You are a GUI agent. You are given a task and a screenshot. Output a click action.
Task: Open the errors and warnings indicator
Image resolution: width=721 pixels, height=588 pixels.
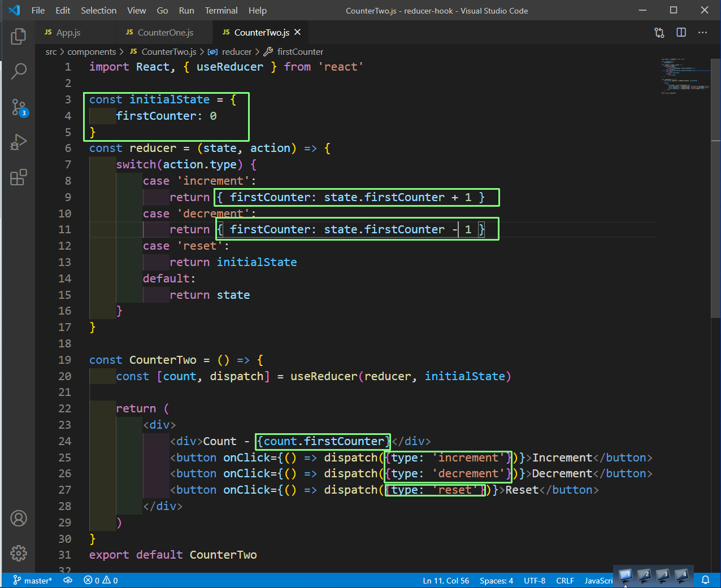(101, 580)
